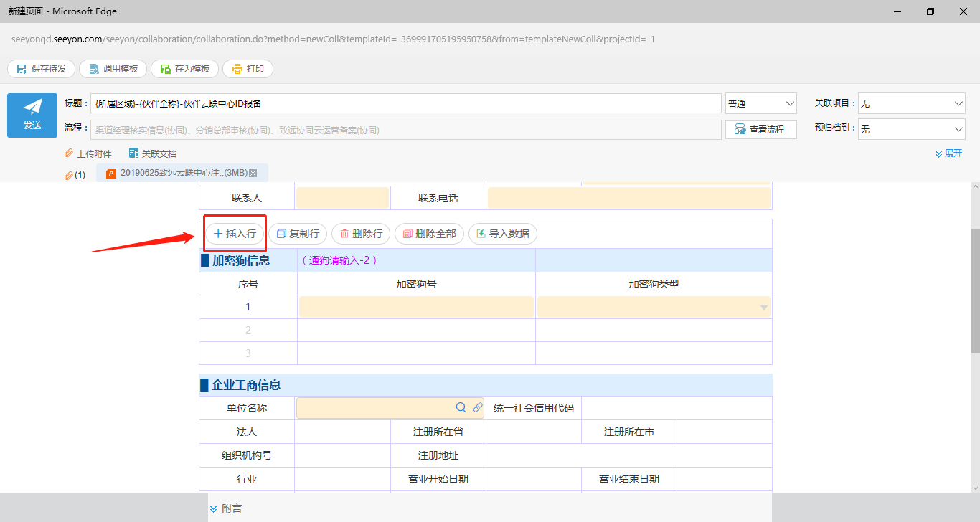Expand the 附言 section

[x=226, y=508]
